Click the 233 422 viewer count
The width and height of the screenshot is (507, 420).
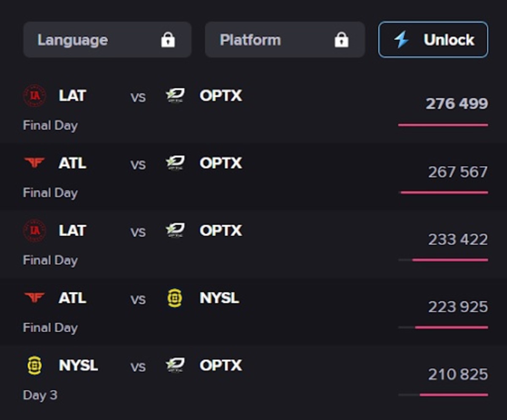point(458,240)
